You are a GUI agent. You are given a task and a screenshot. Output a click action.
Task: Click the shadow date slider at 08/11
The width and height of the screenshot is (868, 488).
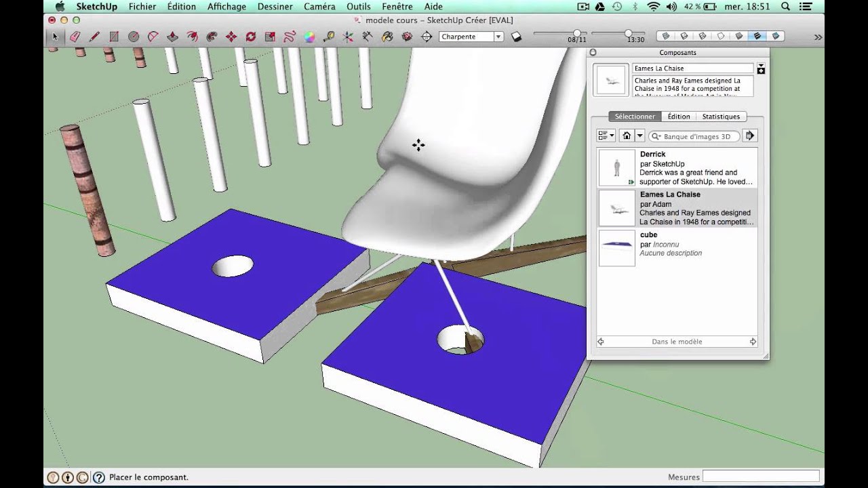click(577, 33)
